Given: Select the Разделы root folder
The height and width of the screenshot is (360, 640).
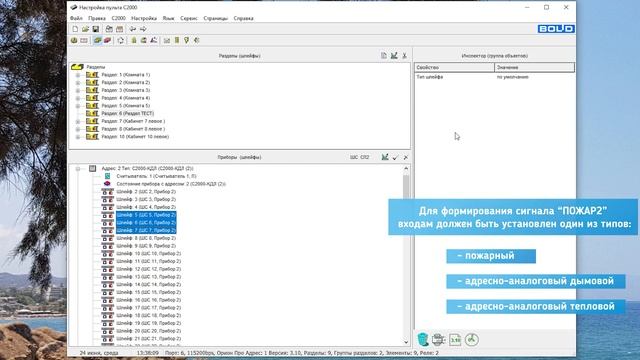Looking at the screenshot, I should (x=96, y=67).
